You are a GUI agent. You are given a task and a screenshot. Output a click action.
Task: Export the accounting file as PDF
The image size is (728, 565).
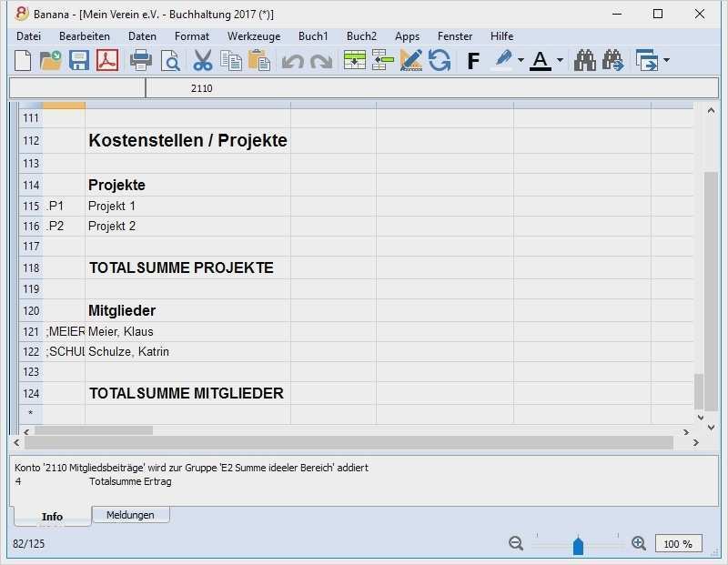(107, 60)
